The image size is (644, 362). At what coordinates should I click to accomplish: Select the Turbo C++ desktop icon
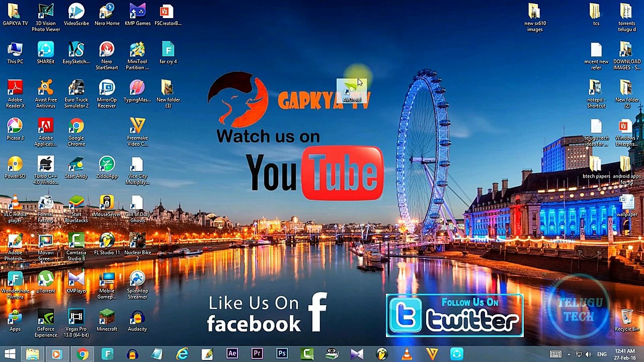[46, 170]
